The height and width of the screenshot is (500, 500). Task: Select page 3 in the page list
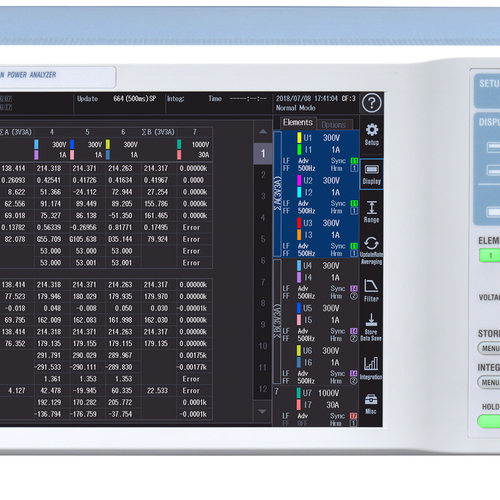pyautogui.click(x=263, y=196)
